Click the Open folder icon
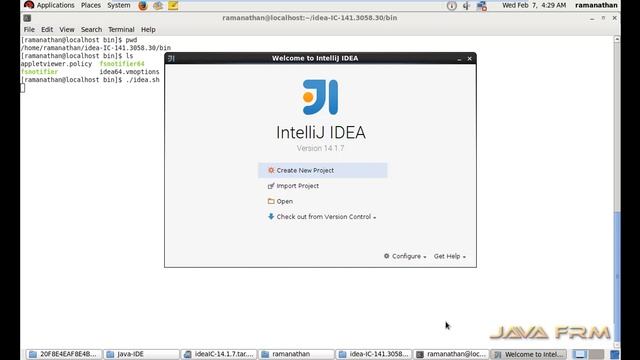This screenshot has width=640, height=360. point(271,201)
